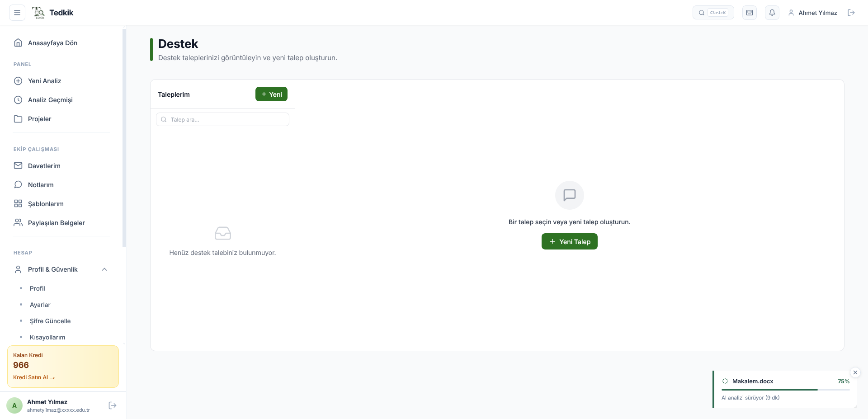Open the keyboard shortcuts icon
Viewport: 868px width, 419px height.
pyautogui.click(x=750, y=13)
